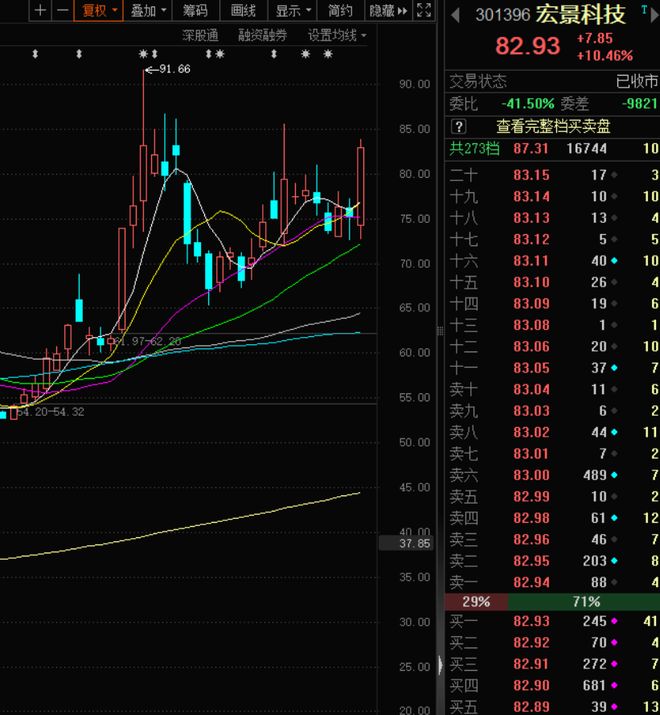Click the 深股通 label
The width and height of the screenshot is (660, 715).
point(200,35)
